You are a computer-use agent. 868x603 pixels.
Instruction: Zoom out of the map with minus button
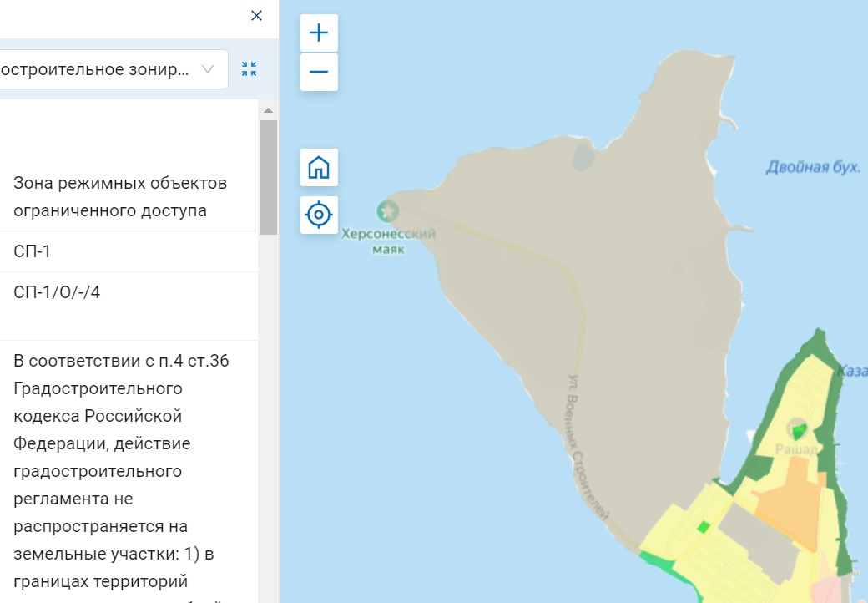coord(319,72)
